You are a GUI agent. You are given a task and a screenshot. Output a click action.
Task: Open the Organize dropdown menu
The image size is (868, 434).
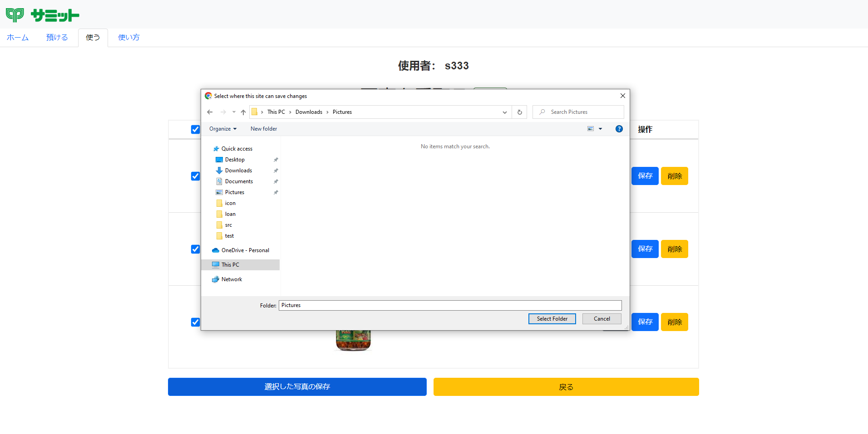tap(223, 129)
